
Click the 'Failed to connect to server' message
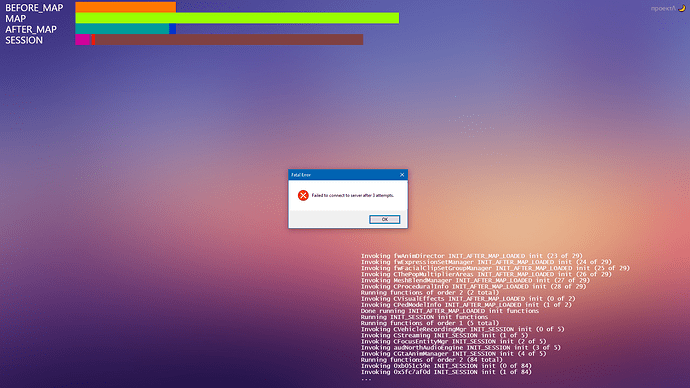click(x=352, y=195)
